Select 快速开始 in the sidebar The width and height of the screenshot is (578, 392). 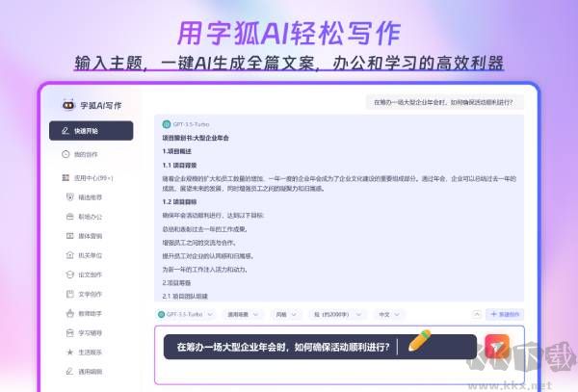pyautogui.click(x=92, y=131)
